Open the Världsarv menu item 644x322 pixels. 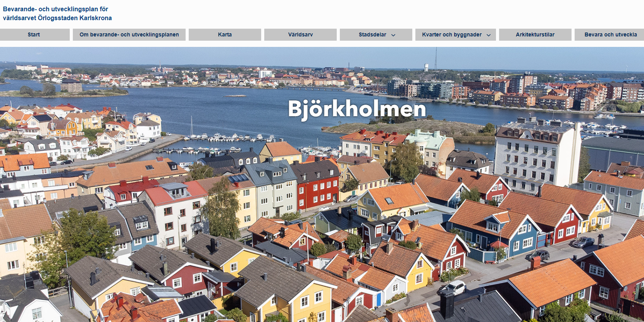(300, 34)
